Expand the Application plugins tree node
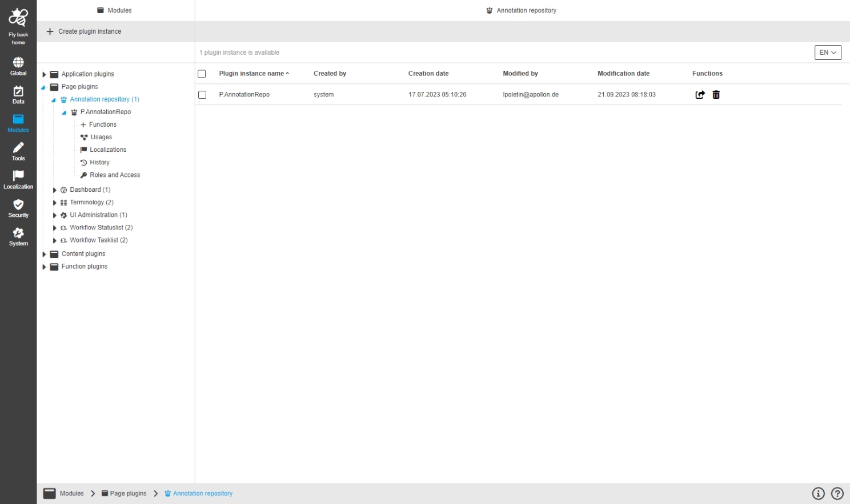Screen dimensions: 850x504 (x=44, y=74)
